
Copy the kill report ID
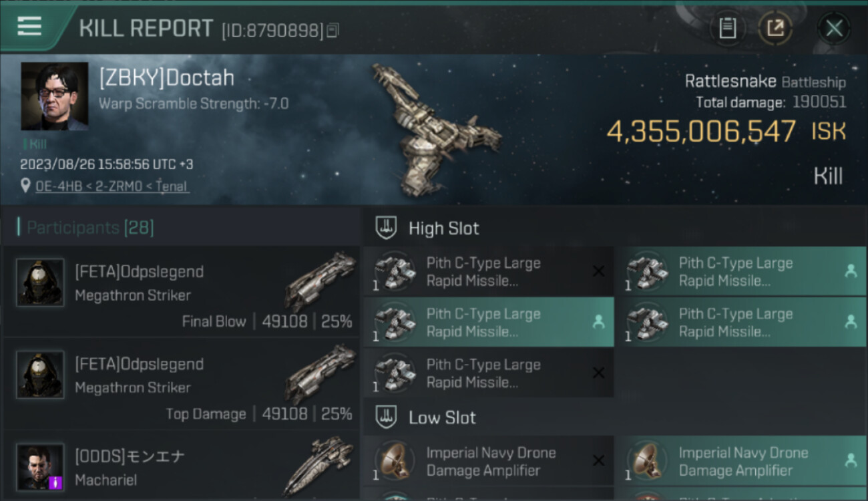coord(333,30)
